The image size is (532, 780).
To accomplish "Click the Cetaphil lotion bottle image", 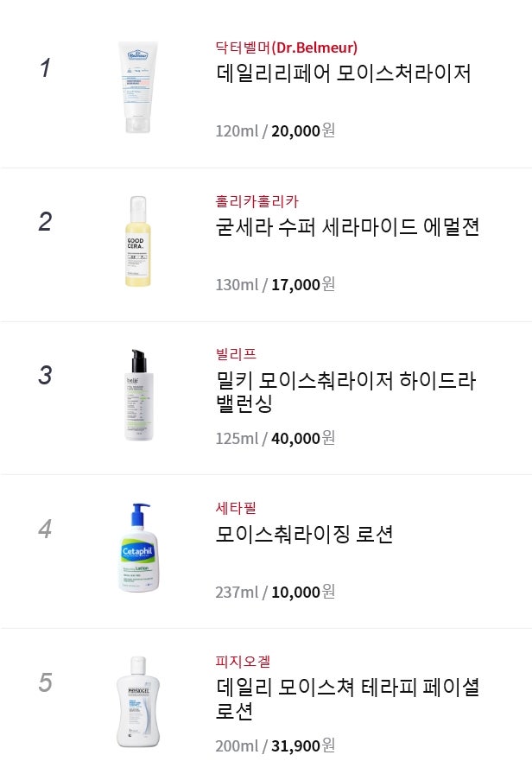I will point(138,548).
